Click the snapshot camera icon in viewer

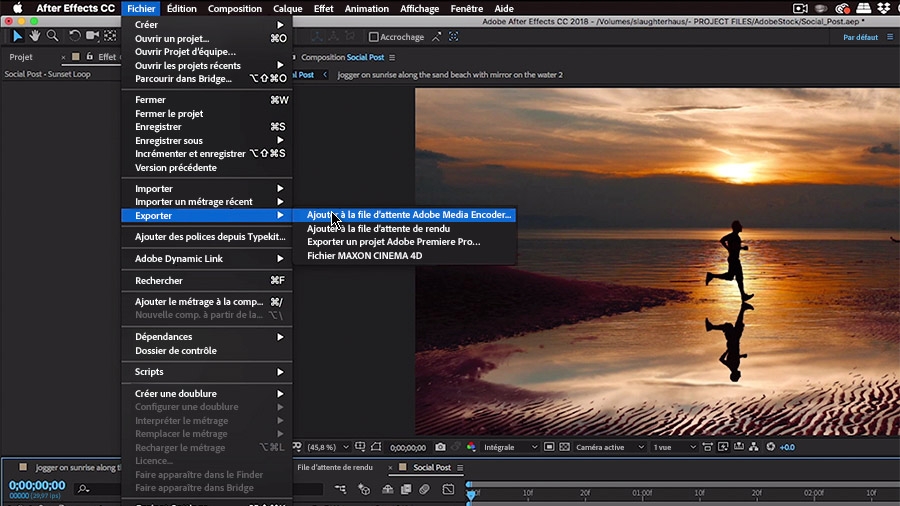440,447
